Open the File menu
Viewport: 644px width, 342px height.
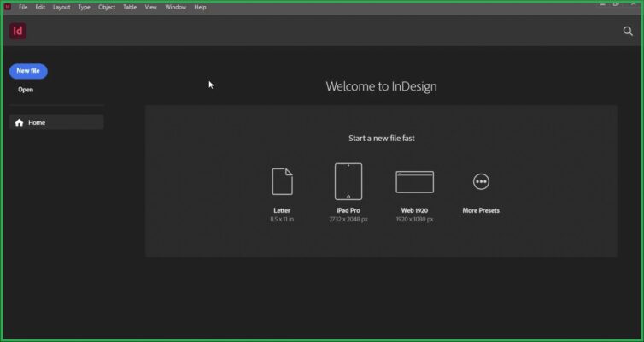23,7
